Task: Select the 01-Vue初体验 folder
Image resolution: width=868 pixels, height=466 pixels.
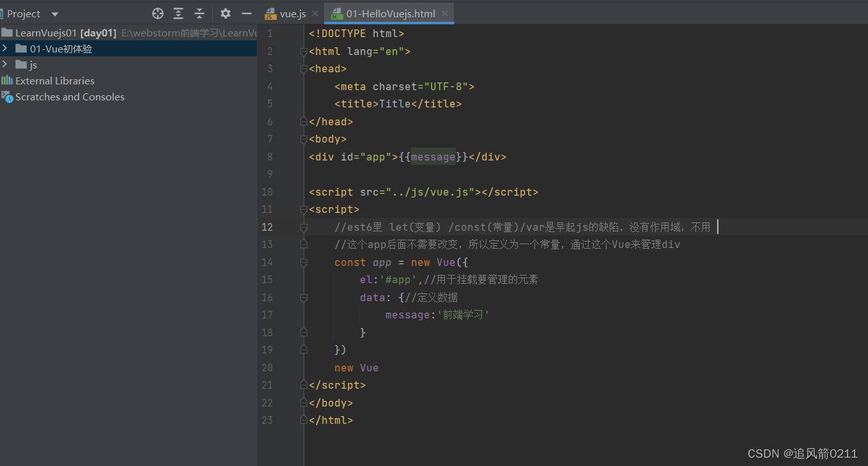Action: (x=128, y=49)
